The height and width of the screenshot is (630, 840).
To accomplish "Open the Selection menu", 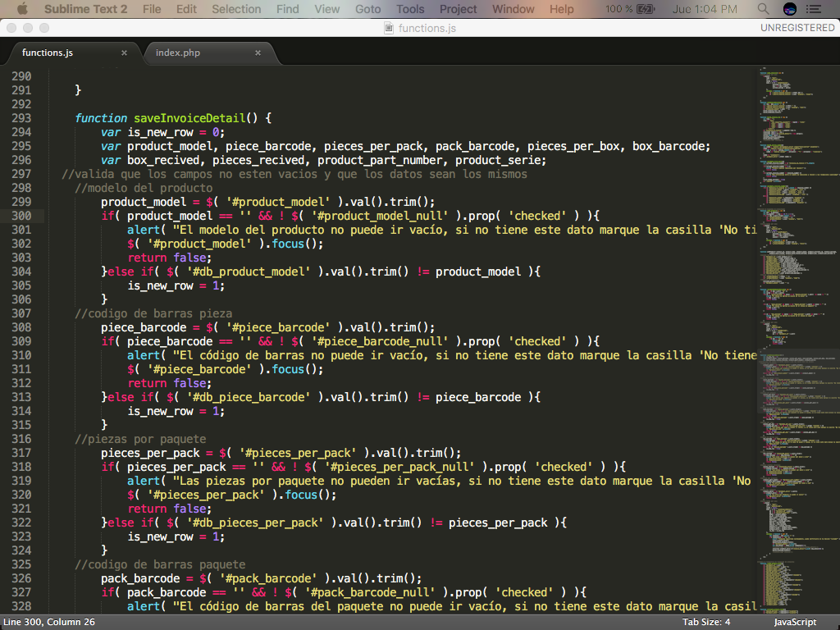I will 236,9.
